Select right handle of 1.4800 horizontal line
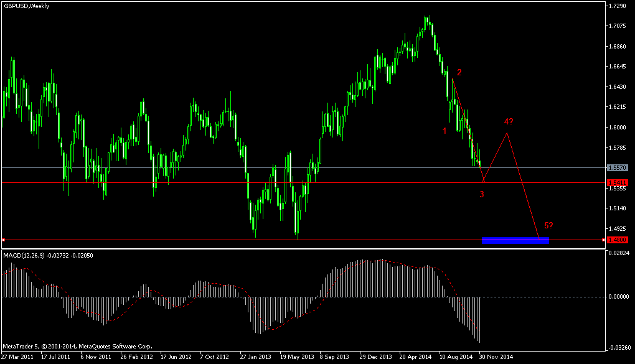This screenshot has width=635, height=364. pyautogui.click(x=603, y=240)
